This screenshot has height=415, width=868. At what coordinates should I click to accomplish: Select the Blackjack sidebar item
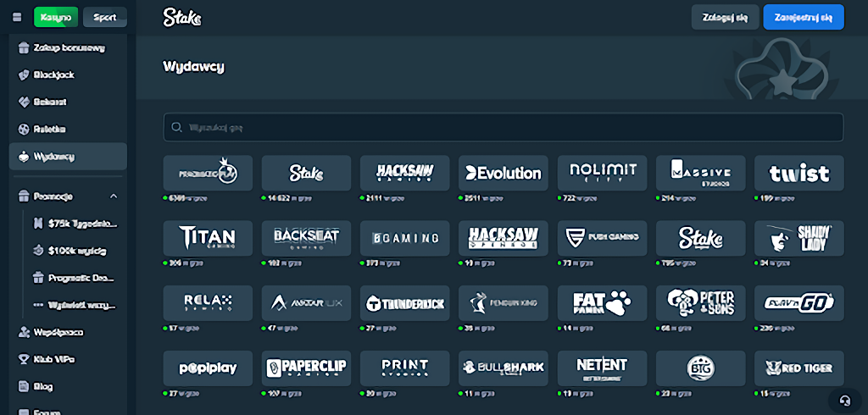tap(54, 75)
